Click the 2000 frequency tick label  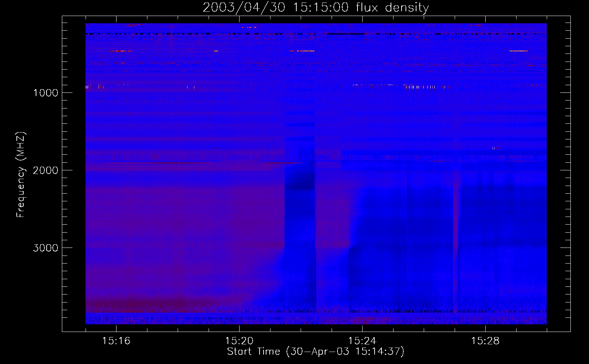(x=46, y=170)
